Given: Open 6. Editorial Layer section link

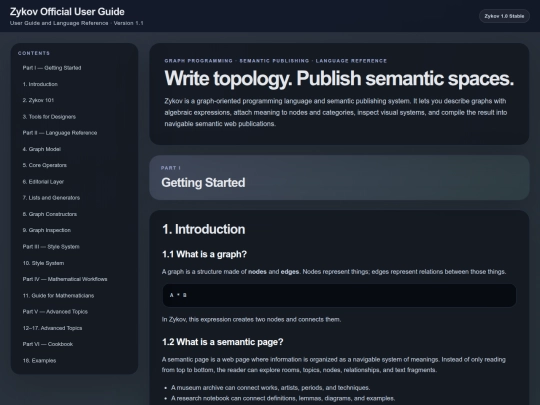Looking at the screenshot, I should (43, 182).
